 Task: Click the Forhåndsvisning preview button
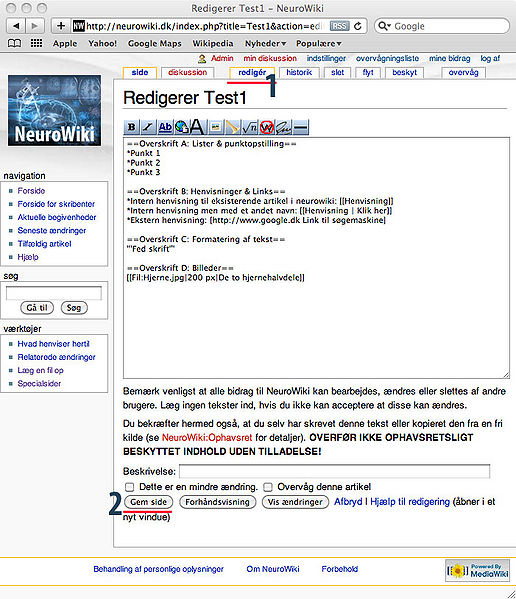click(217, 502)
